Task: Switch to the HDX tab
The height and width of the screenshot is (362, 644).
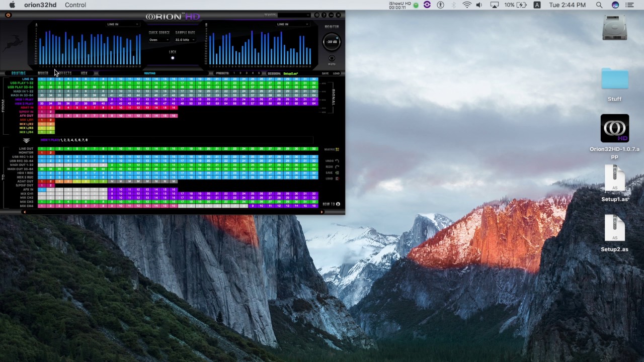Action: coord(84,73)
